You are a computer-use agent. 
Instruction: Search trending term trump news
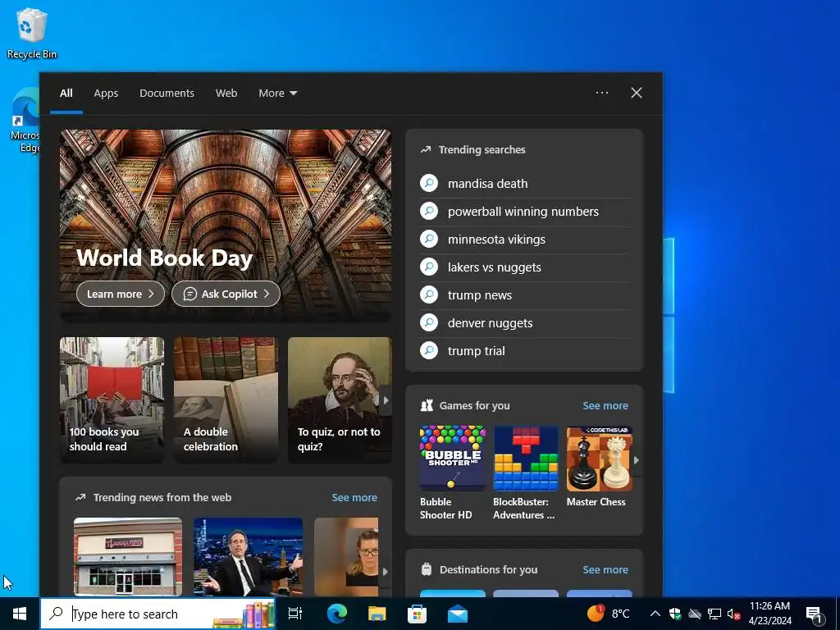click(x=524, y=294)
